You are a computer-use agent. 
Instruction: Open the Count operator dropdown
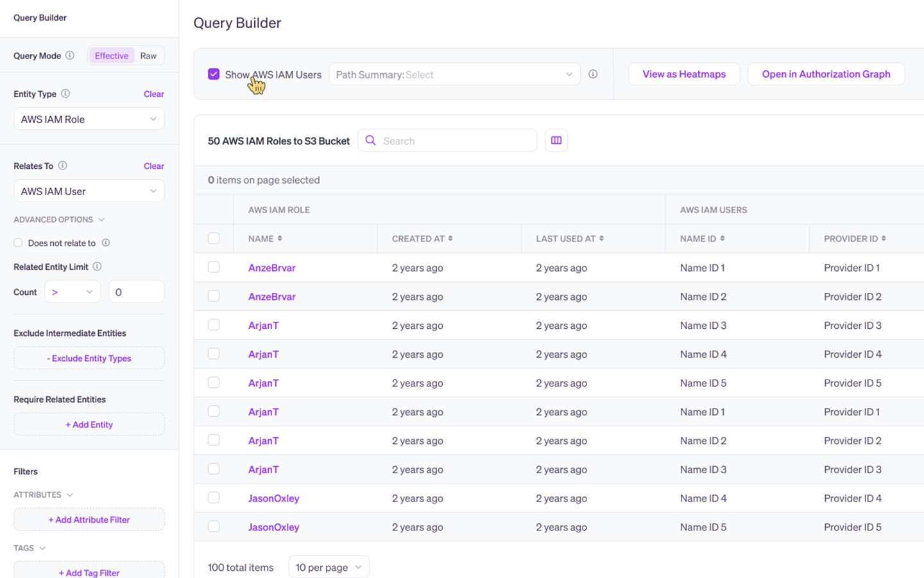point(73,292)
